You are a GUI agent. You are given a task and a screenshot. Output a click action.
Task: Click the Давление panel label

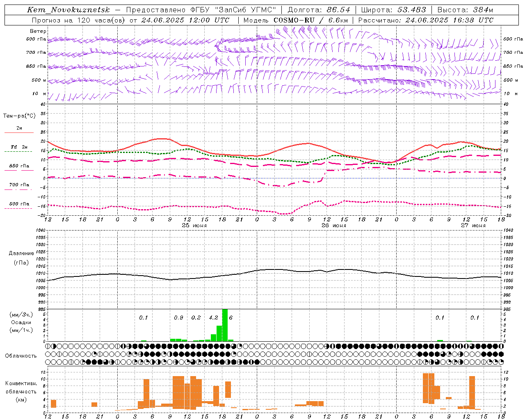click(x=21, y=253)
